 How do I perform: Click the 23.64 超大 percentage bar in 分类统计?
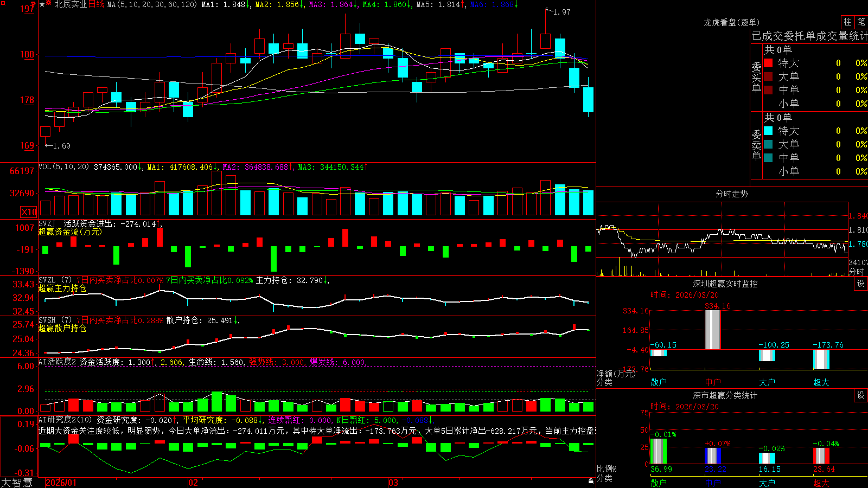(821, 456)
